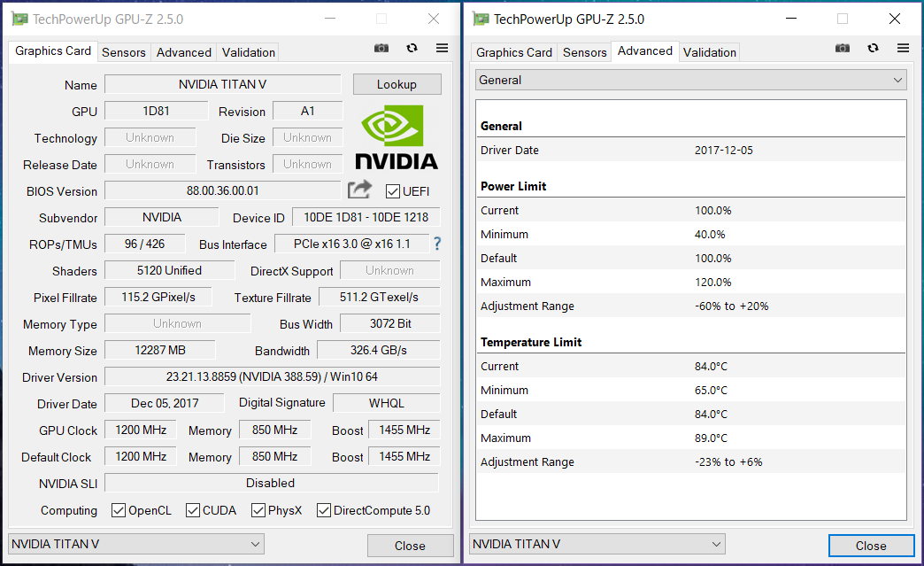Open the hamburger menu in left GPU-Z window

tap(442, 49)
